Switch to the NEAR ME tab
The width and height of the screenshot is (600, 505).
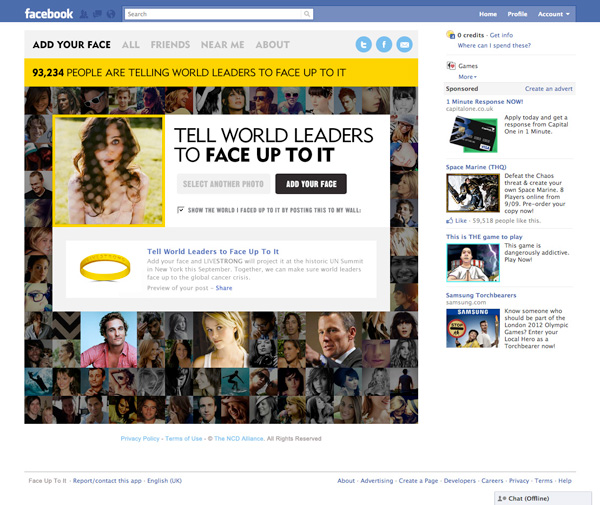point(223,45)
